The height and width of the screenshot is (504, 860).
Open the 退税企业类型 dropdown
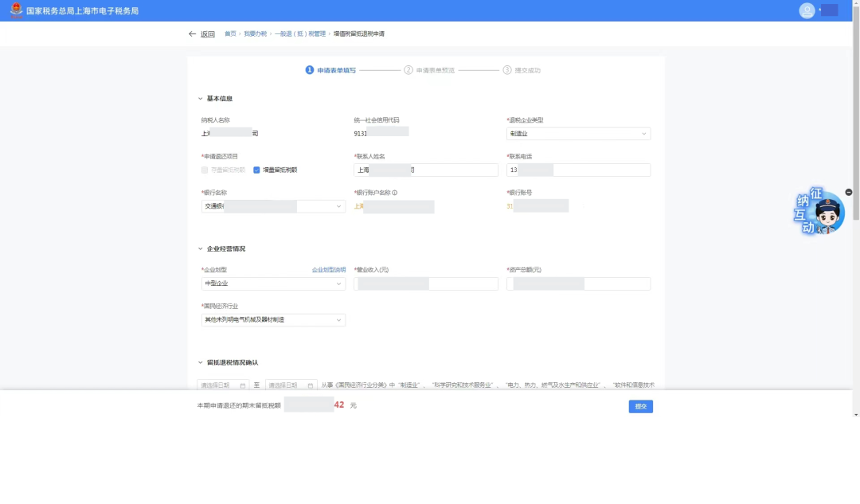coord(578,134)
